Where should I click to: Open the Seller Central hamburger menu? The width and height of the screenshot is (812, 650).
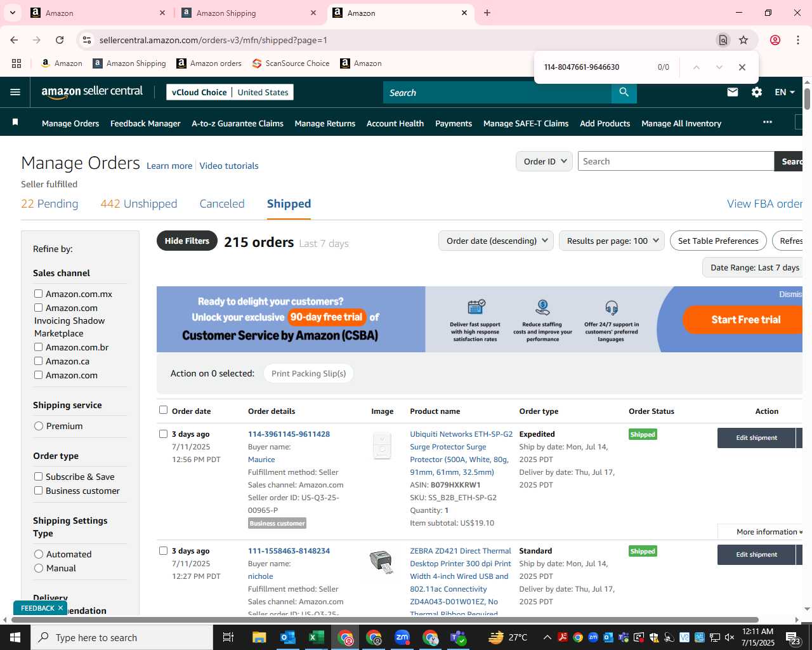tap(15, 92)
